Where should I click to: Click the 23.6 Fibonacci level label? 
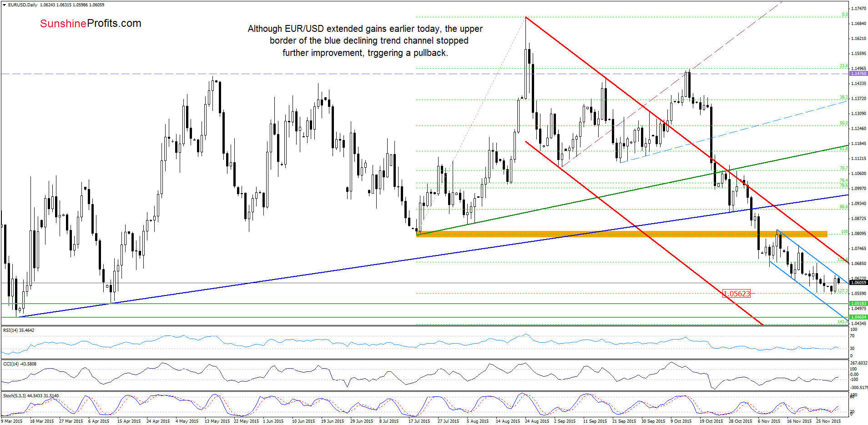pyautogui.click(x=843, y=66)
